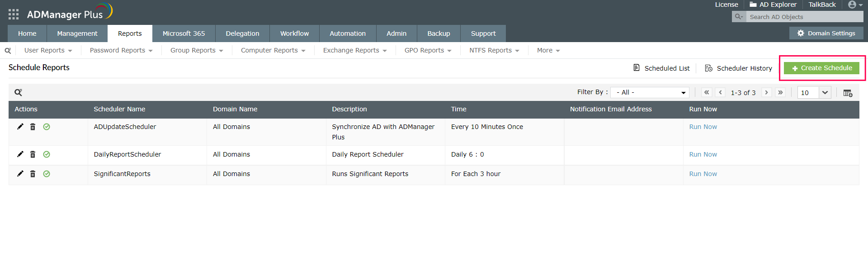
Task: Delete the DailyReportScheduler schedule
Action: tap(33, 154)
